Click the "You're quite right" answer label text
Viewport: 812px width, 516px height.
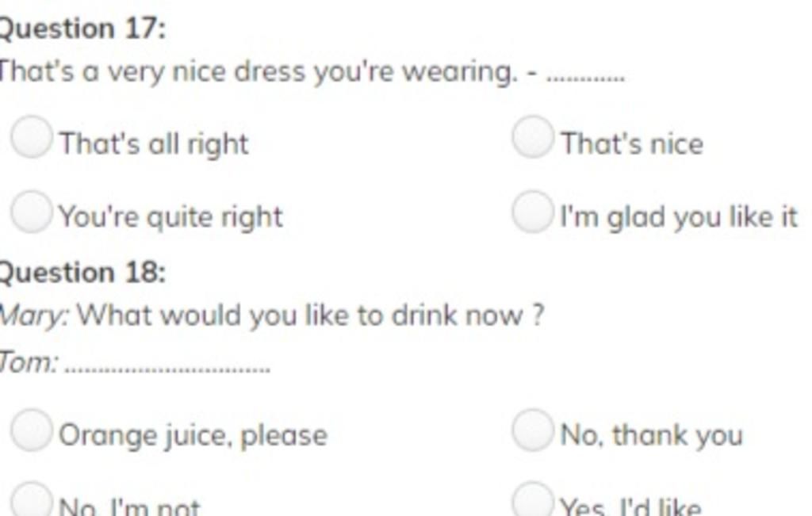tap(171, 217)
